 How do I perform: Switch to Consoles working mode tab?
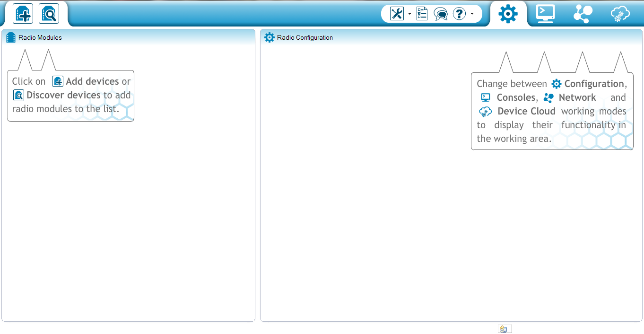[545, 14]
